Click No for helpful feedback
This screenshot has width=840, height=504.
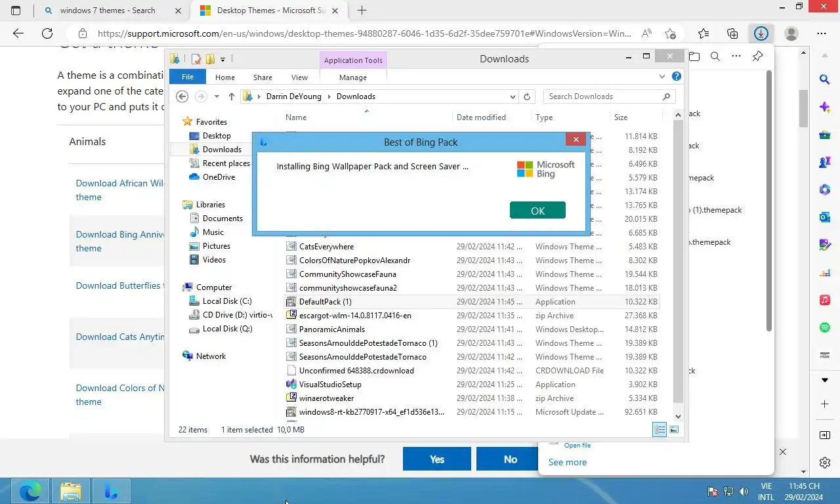[x=511, y=459]
